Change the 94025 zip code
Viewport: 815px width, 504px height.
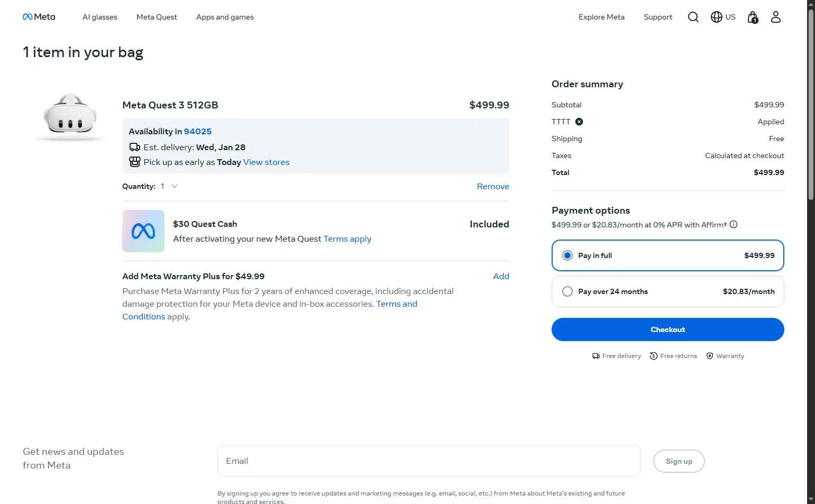coord(198,131)
